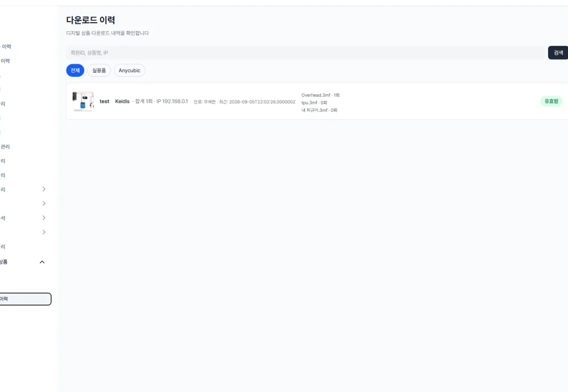Click the member name "Keidis"
Viewport: 568px width, 392px height.
point(123,102)
